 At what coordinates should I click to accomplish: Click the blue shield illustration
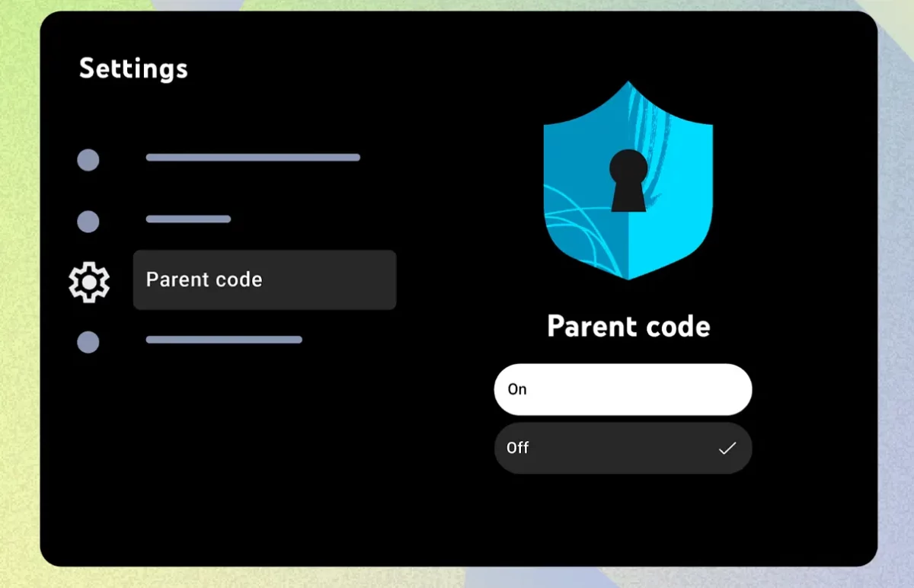coord(628,181)
